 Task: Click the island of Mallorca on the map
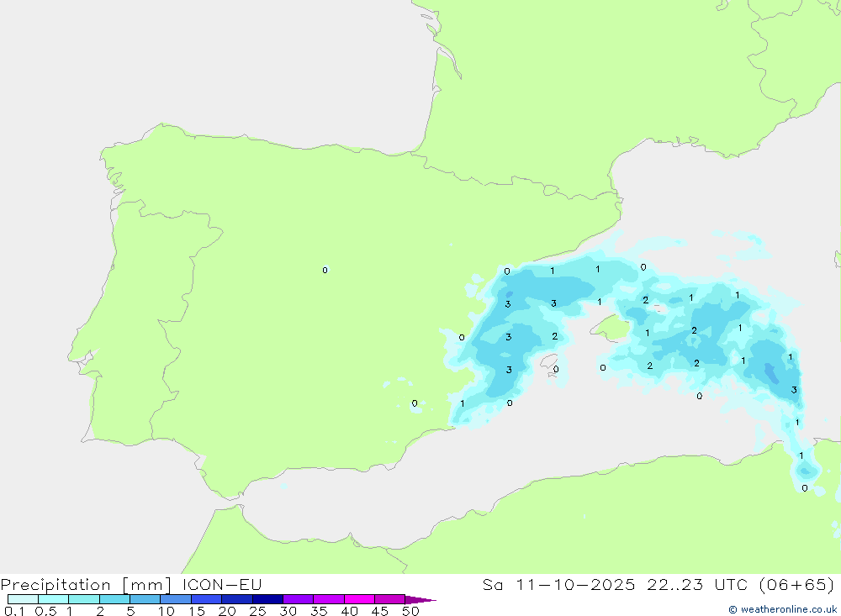[x=611, y=328]
